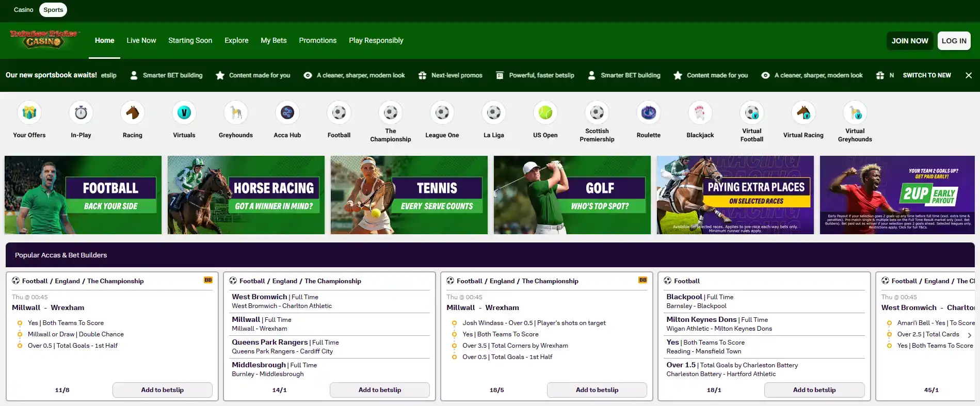The height and width of the screenshot is (406, 980).
Task: Open the Golf Who's Top Spot banner
Action: 572,195
